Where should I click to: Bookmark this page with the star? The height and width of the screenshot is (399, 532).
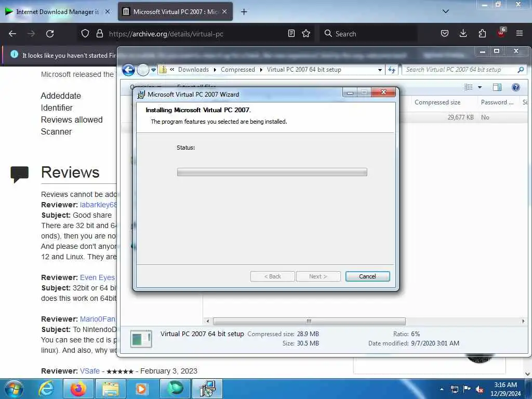[306, 34]
